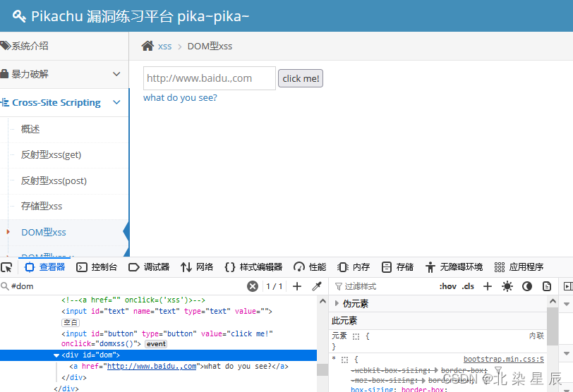Viewport: 573px width, 392px height.
Task: Expand the 伪元素 section
Action: click(337, 303)
